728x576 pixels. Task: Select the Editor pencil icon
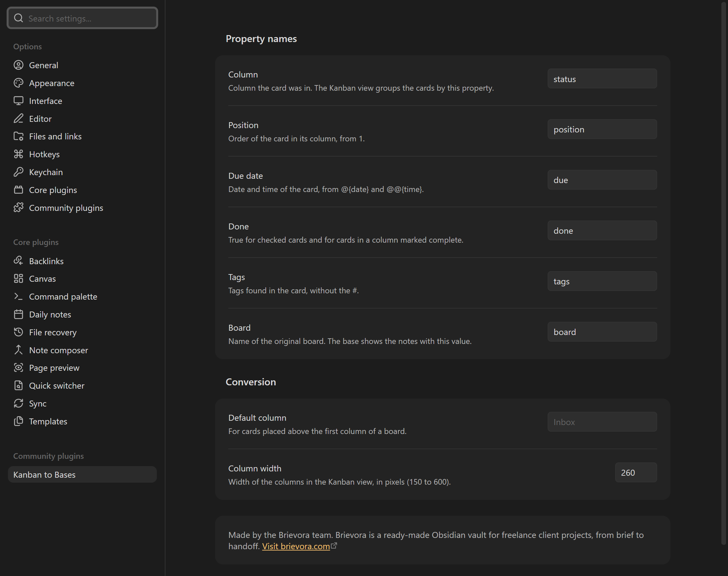tap(19, 119)
